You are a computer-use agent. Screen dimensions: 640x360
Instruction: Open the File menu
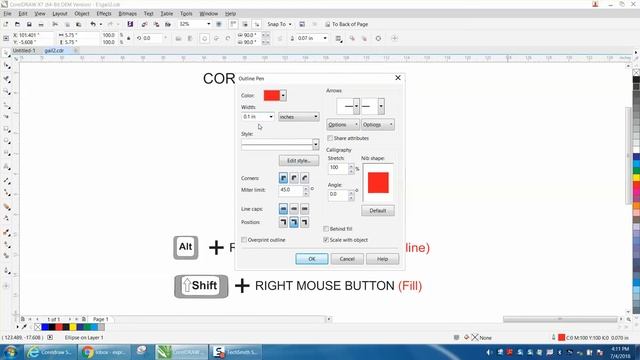point(7,14)
